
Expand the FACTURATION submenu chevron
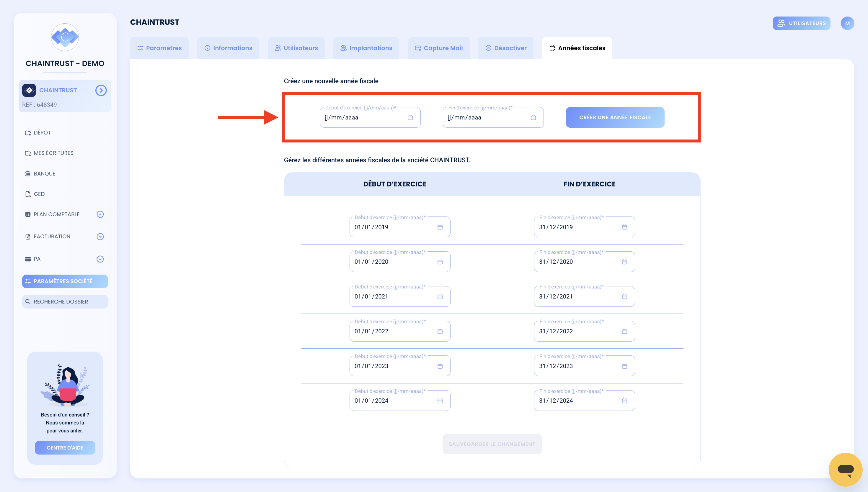pyautogui.click(x=100, y=237)
